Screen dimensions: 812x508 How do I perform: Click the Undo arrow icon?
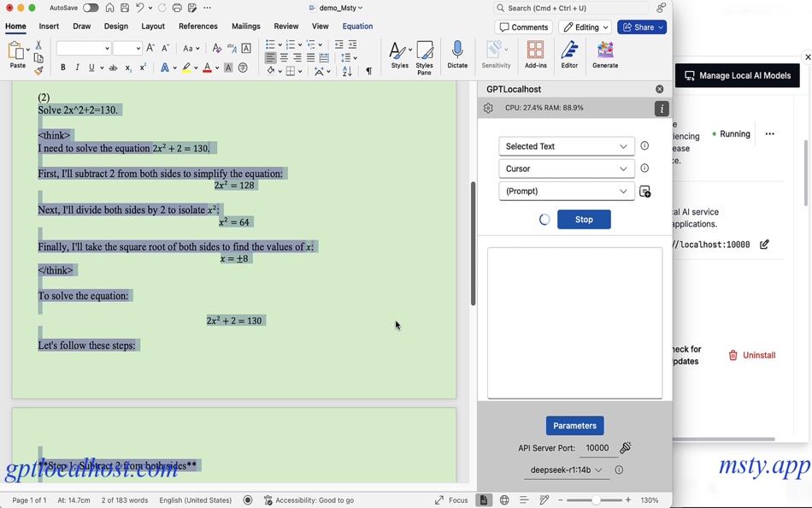tap(140, 8)
